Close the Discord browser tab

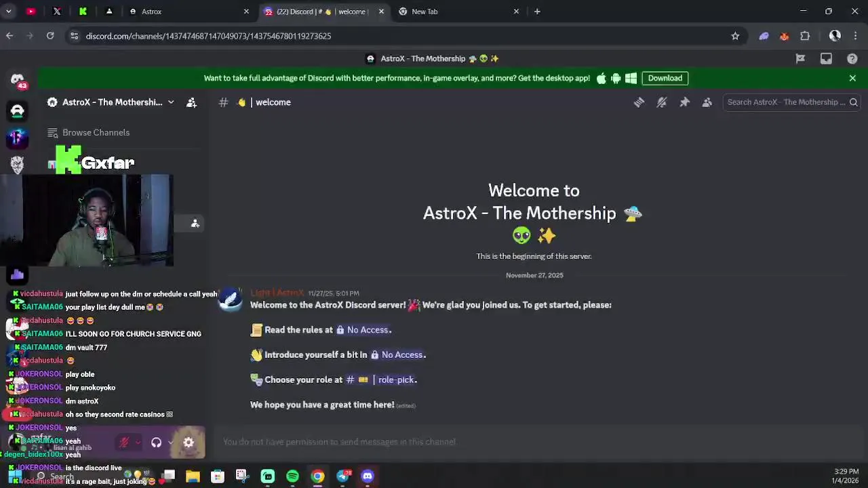[x=381, y=12]
